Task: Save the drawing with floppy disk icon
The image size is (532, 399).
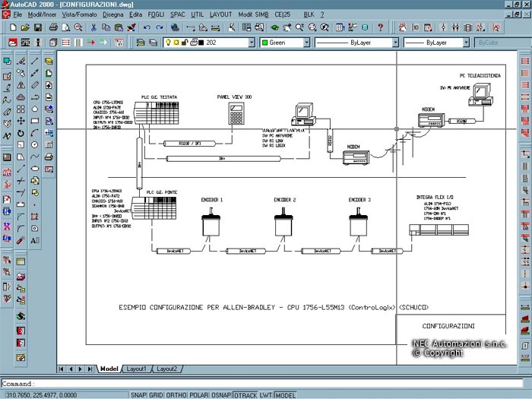Action: tap(38, 27)
